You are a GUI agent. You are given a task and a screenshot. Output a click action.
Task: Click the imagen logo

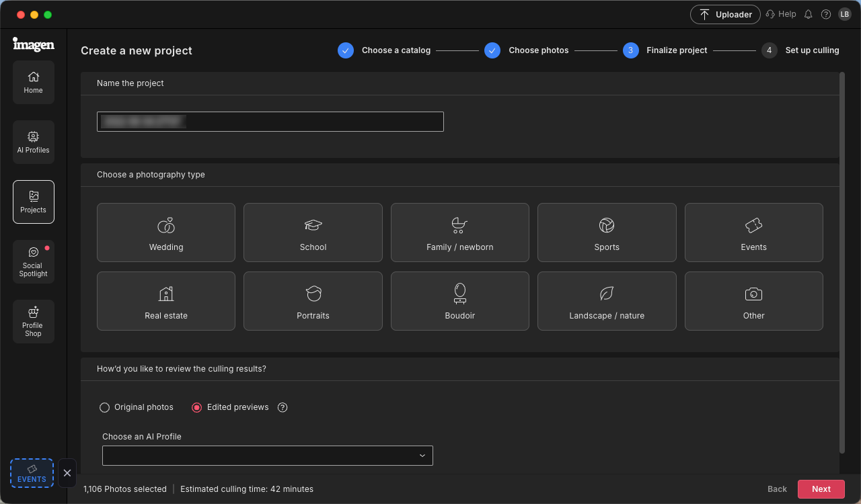tap(34, 44)
